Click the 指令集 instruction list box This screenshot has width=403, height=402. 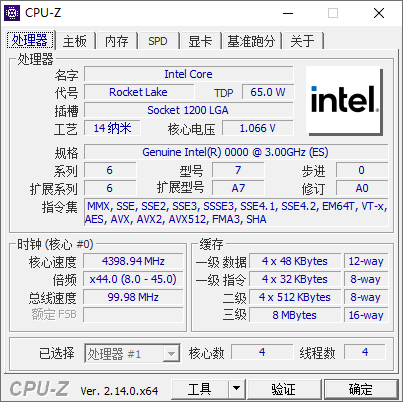tap(236, 213)
